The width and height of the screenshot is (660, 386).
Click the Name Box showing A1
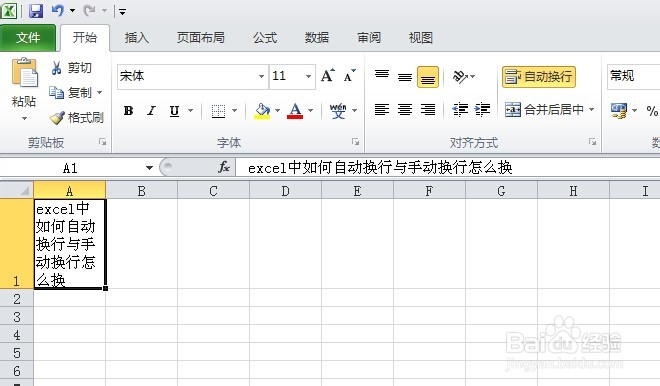click(72, 168)
